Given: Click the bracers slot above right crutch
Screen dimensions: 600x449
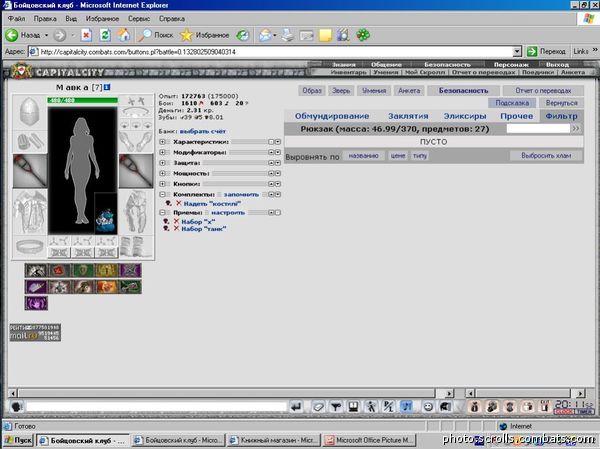Looking at the screenshot, I should [x=136, y=142].
